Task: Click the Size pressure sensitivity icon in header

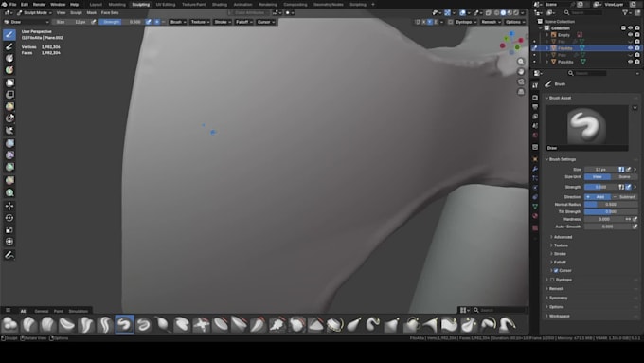Action: [x=94, y=22]
